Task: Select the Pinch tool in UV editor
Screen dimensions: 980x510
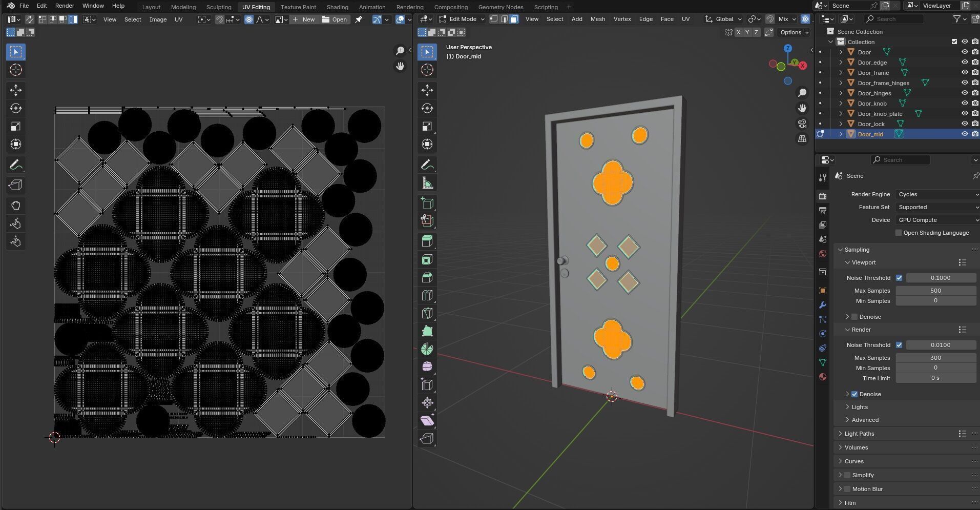Action: click(x=16, y=241)
